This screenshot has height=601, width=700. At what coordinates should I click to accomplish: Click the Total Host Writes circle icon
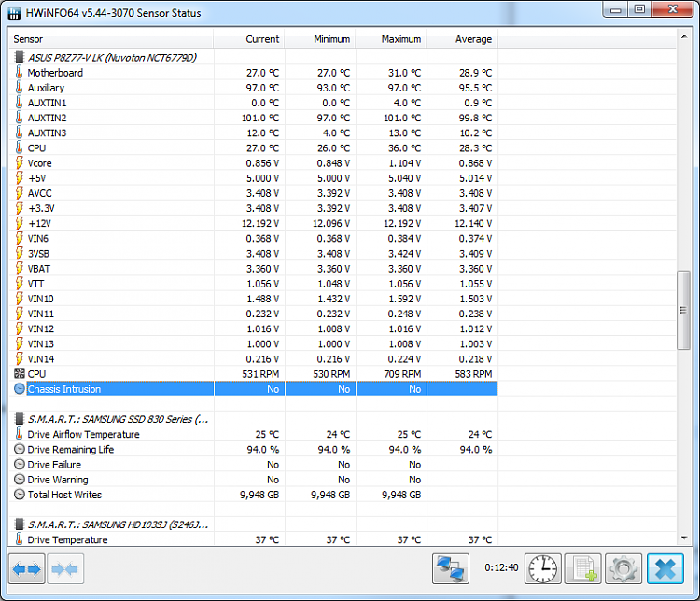click(20, 495)
